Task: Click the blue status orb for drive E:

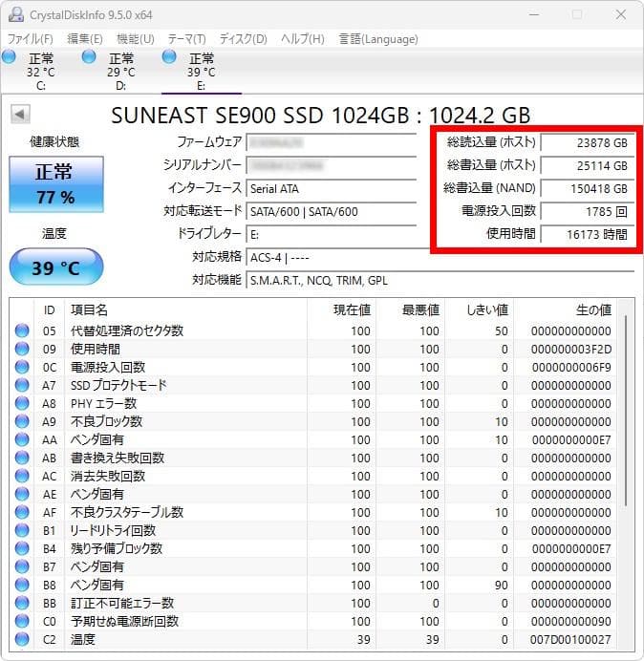Action: [169, 56]
